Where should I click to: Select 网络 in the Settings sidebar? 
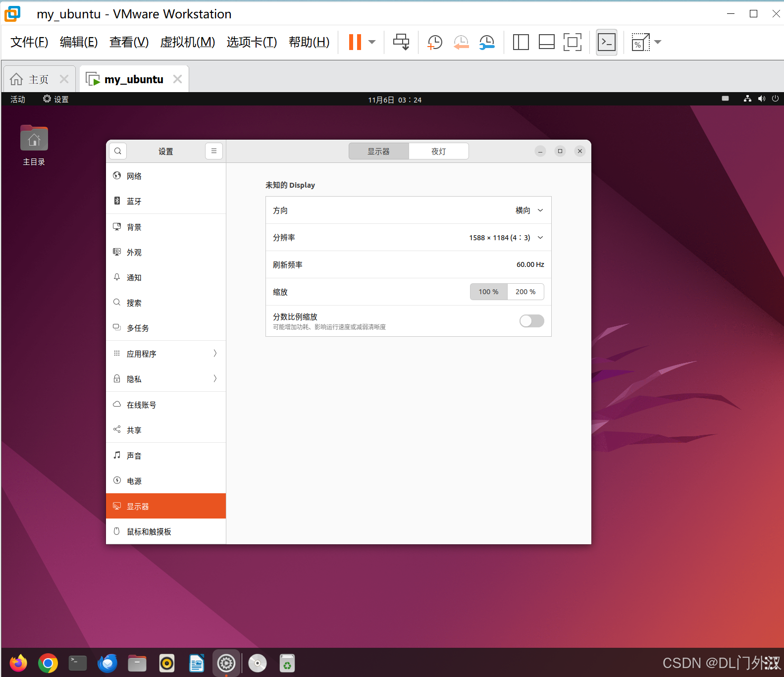pyautogui.click(x=166, y=176)
